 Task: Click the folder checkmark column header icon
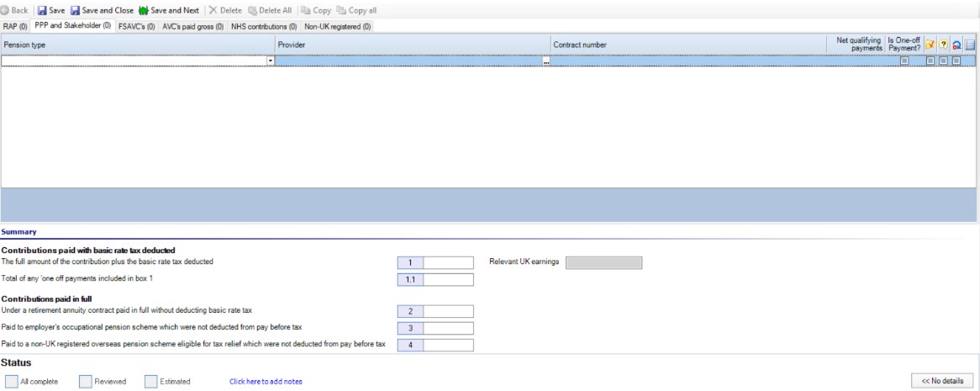(930, 45)
